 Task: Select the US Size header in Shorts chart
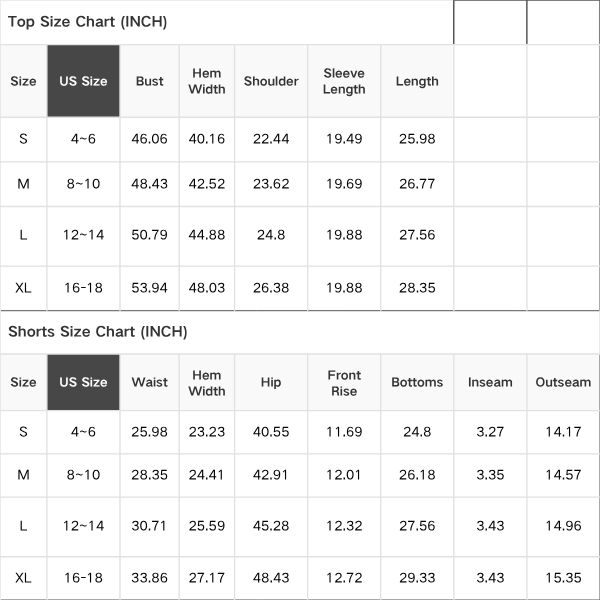(83, 382)
